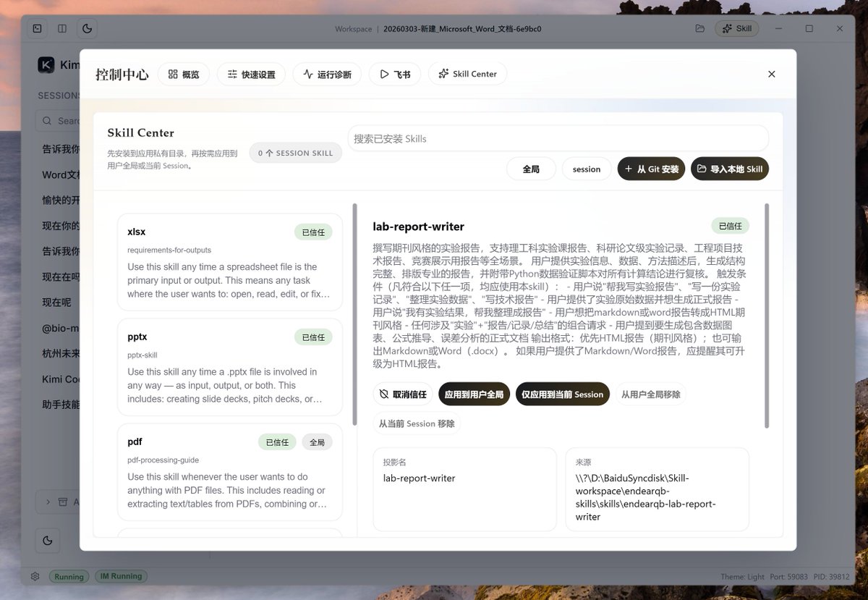This screenshot has width=868, height=600.
Task: Click the 投影名 value lab-report-writer
Action: click(419, 478)
